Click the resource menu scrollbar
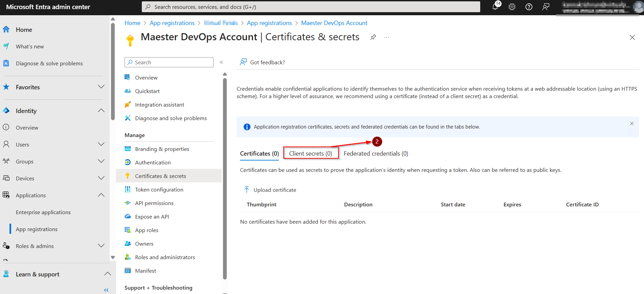 [x=225, y=179]
